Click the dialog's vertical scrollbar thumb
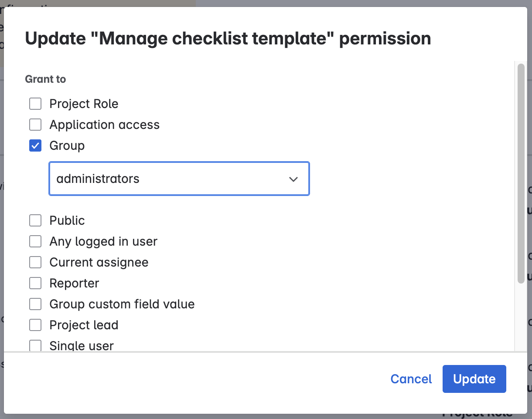 pyautogui.click(x=521, y=173)
